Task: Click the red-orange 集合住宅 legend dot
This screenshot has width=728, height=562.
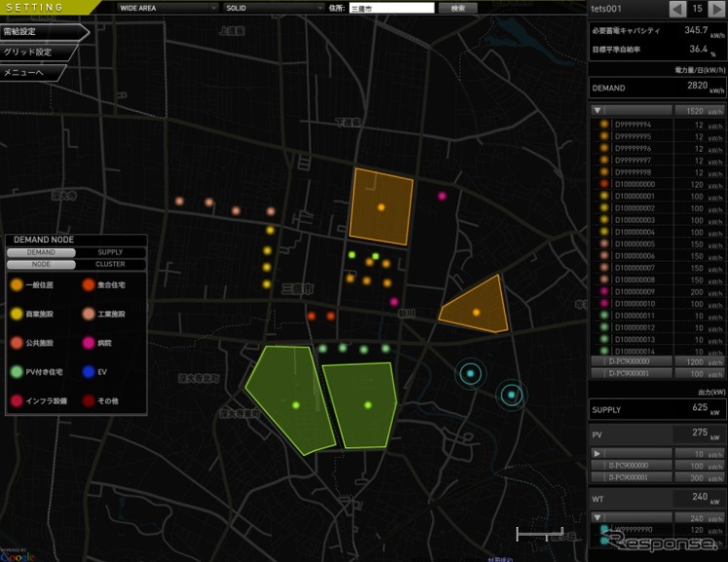Action: click(x=89, y=285)
